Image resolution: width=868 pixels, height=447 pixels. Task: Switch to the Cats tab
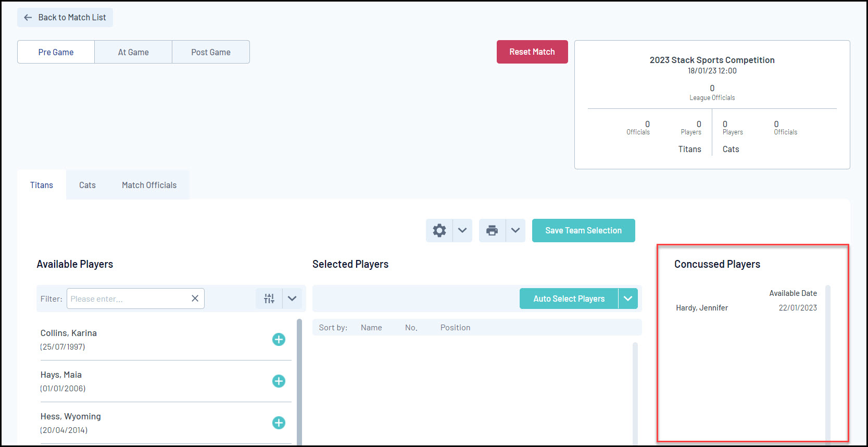(87, 185)
